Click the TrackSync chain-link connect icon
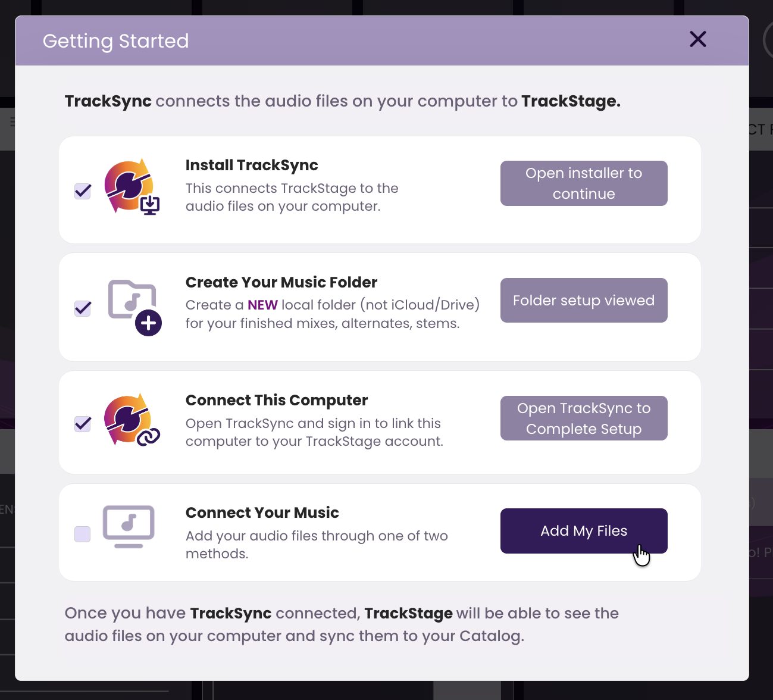773x700 pixels. tap(132, 420)
